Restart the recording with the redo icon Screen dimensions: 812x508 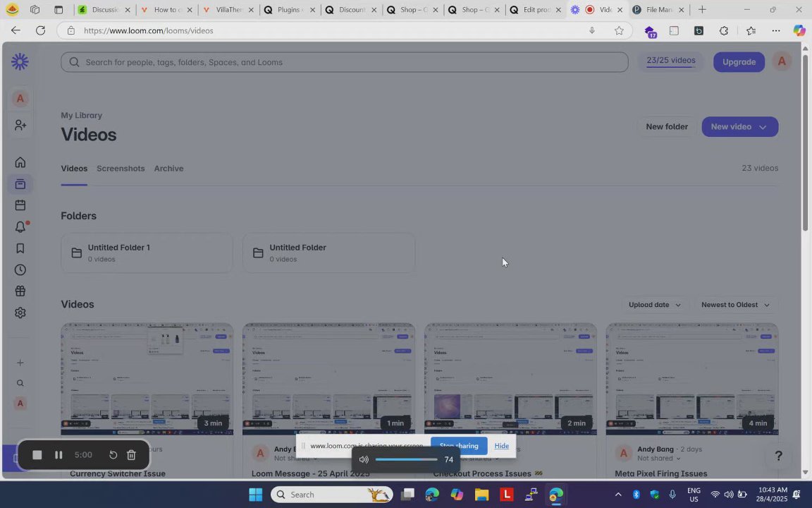113,454
